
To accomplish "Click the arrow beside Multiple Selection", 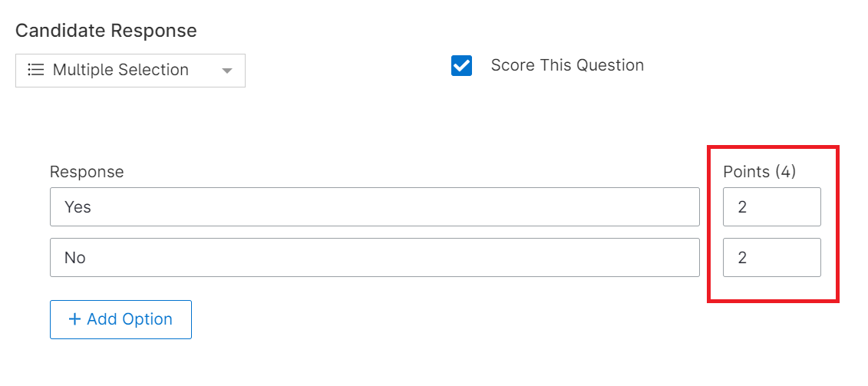I will tap(226, 71).
